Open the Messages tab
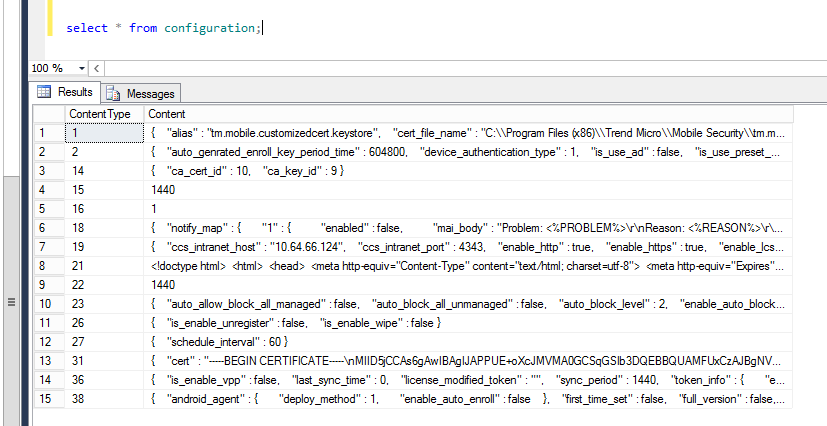This screenshot has width=827, height=426. 141,94
